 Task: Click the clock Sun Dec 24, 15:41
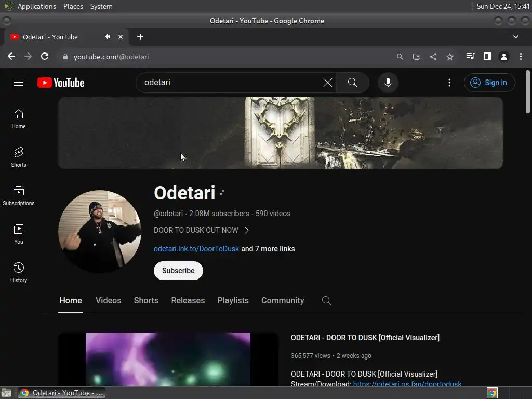click(503, 6)
